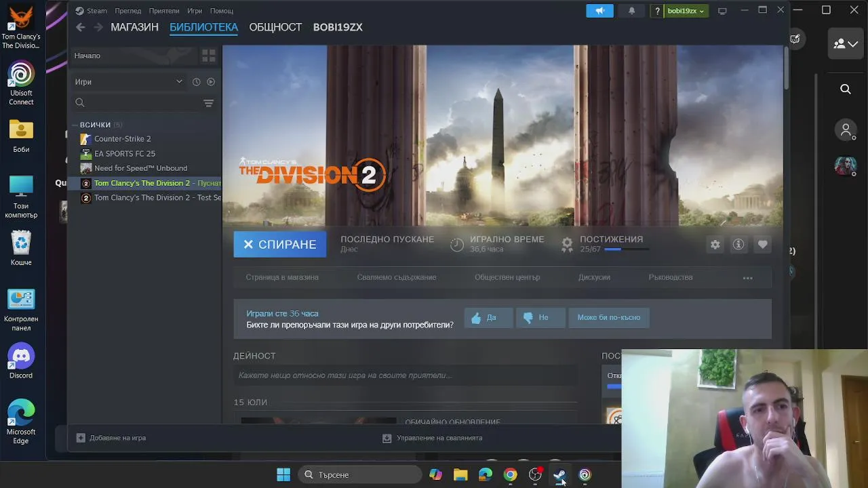Open Сваляемо съдържание link
The height and width of the screenshot is (488, 868).
[x=397, y=277]
